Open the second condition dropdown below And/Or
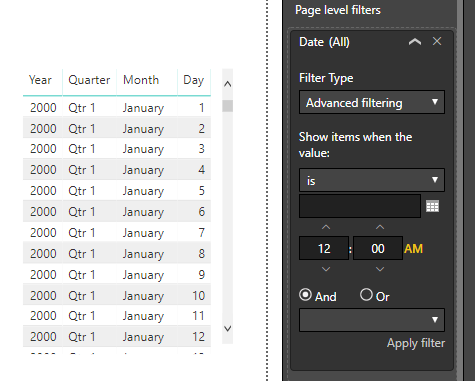This screenshot has height=381, width=475. (x=372, y=320)
